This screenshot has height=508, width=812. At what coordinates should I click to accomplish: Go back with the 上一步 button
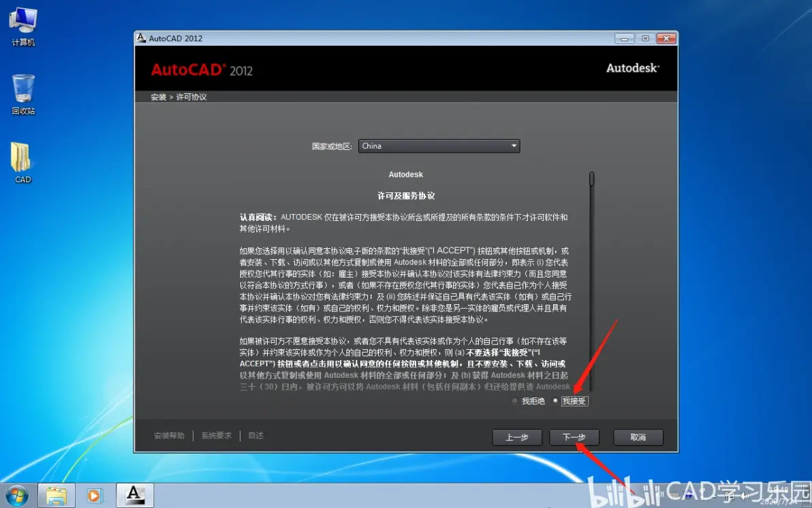517,437
